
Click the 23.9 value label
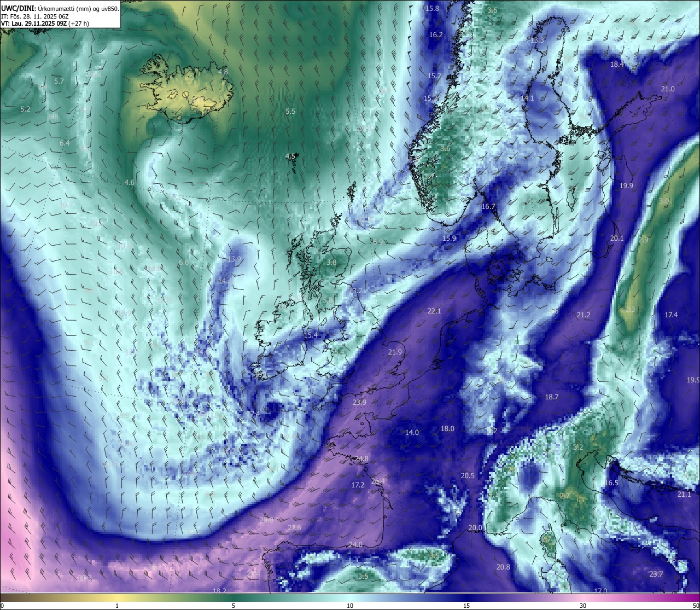359,402
